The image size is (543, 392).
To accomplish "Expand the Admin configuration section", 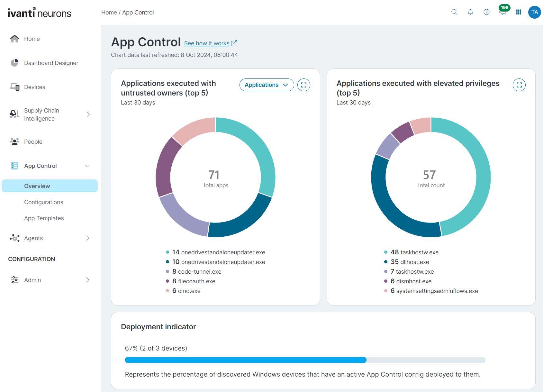I will click(x=87, y=280).
